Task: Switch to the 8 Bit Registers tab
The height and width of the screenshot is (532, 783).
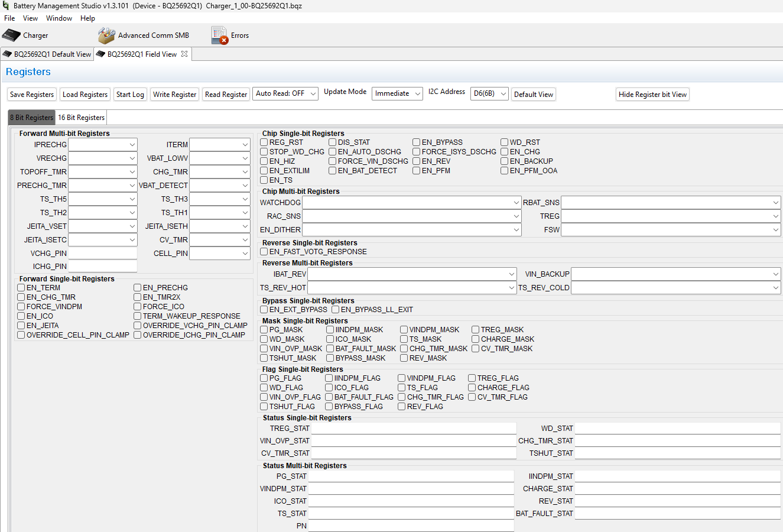Action: pyautogui.click(x=31, y=117)
